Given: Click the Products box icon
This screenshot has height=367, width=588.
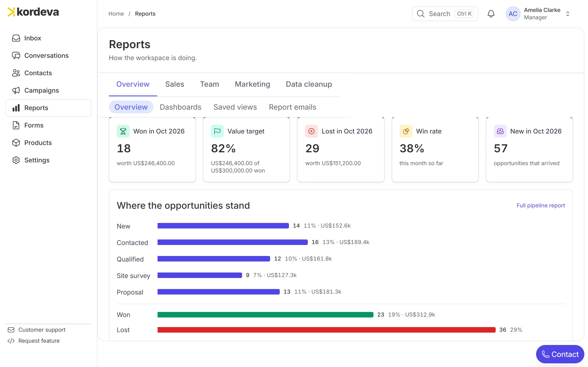Looking at the screenshot, I should click(x=16, y=143).
